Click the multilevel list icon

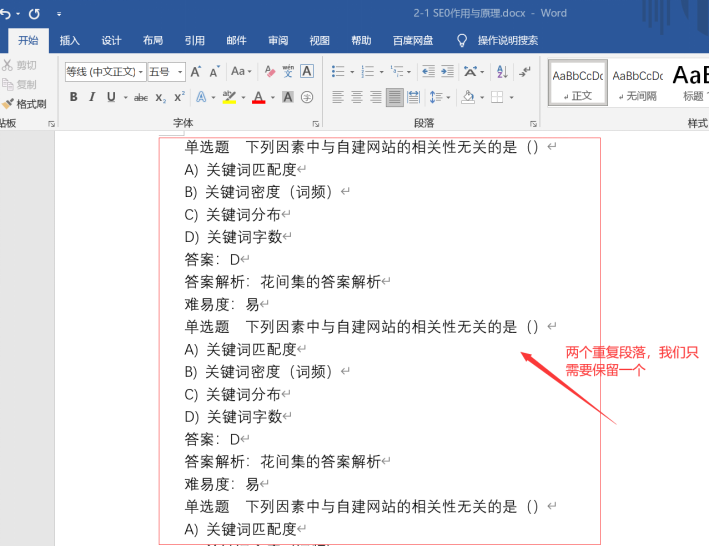397,71
